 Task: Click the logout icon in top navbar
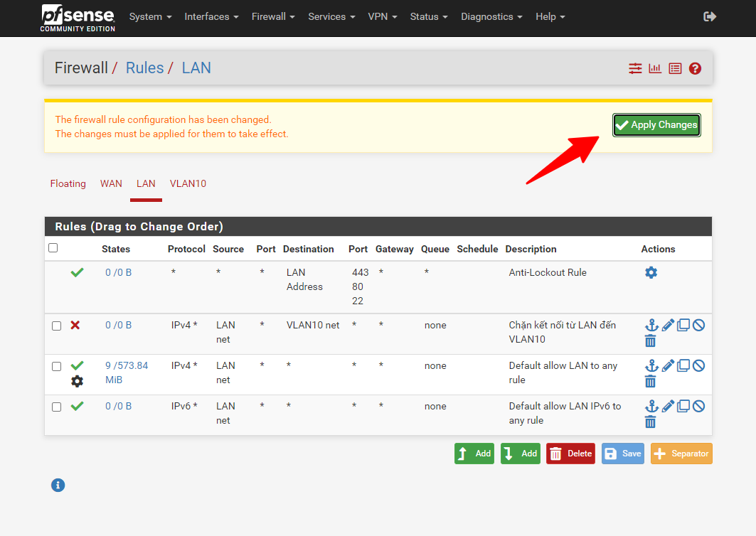click(x=709, y=16)
